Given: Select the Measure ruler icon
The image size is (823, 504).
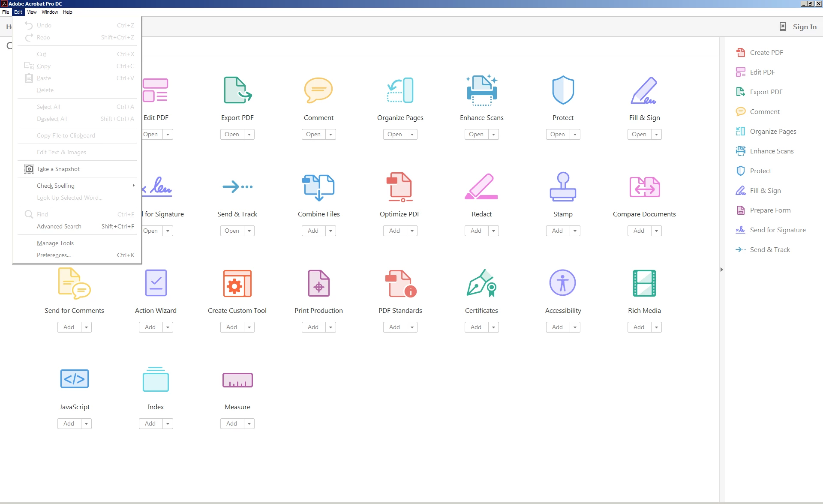Looking at the screenshot, I should pos(237,380).
